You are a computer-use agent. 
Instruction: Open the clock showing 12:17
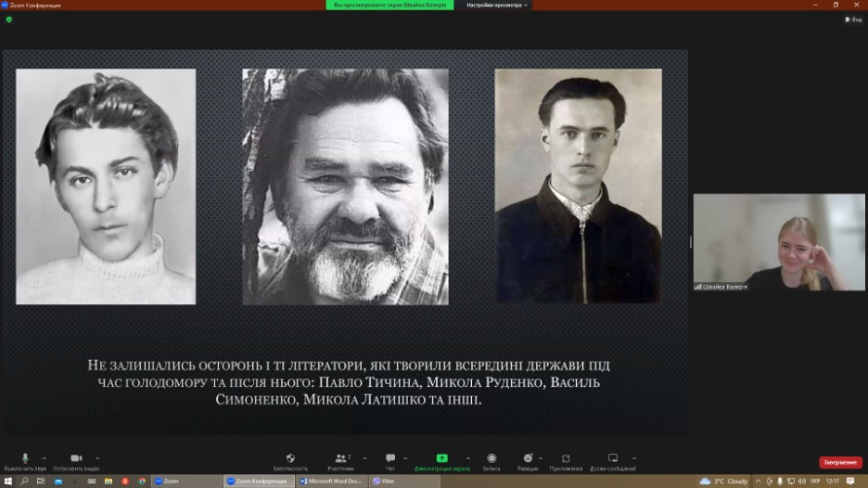(x=833, y=482)
